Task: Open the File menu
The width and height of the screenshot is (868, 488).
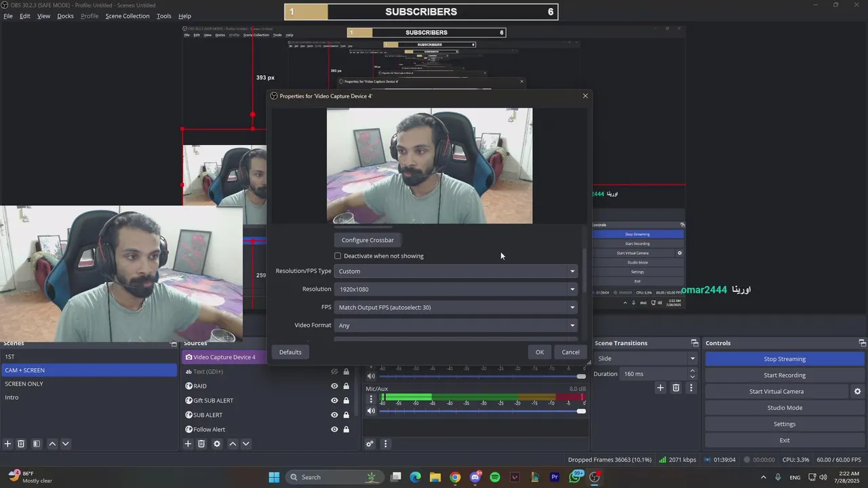Action: tap(8, 16)
